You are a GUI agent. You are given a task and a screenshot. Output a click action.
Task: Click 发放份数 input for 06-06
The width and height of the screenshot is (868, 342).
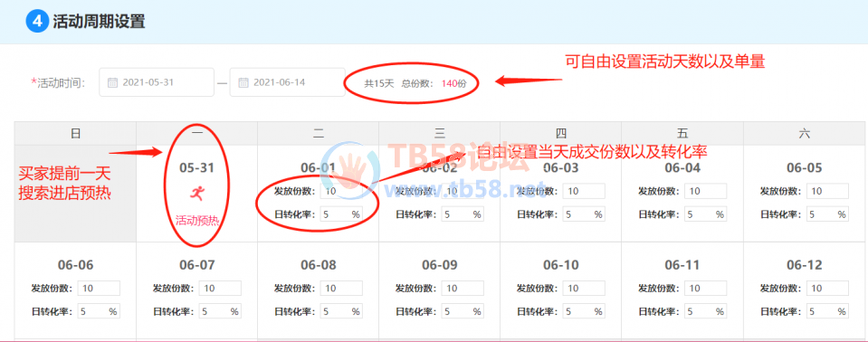coord(99,289)
